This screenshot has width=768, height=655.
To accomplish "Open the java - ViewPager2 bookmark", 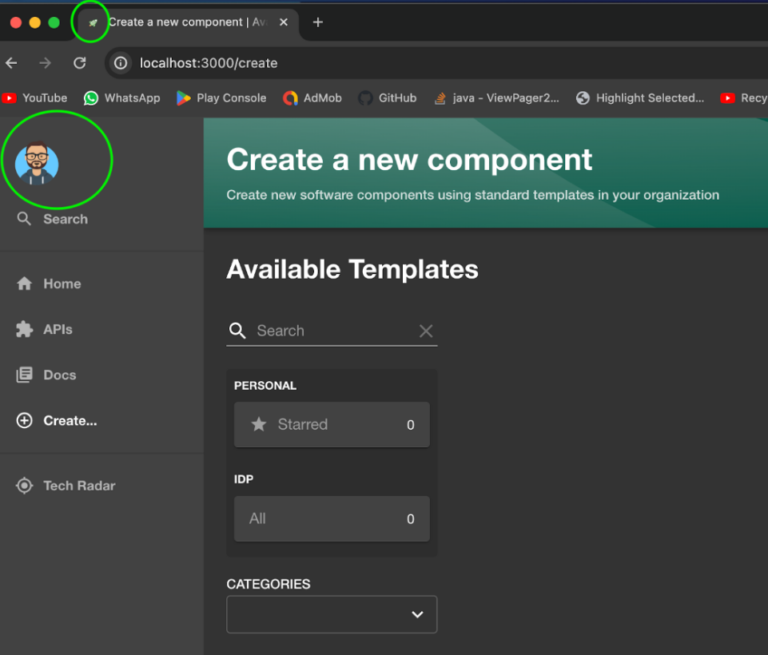I will point(496,98).
